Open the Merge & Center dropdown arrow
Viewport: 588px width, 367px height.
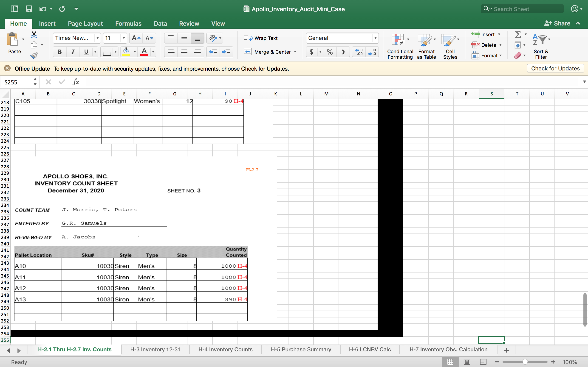pos(295,52)
